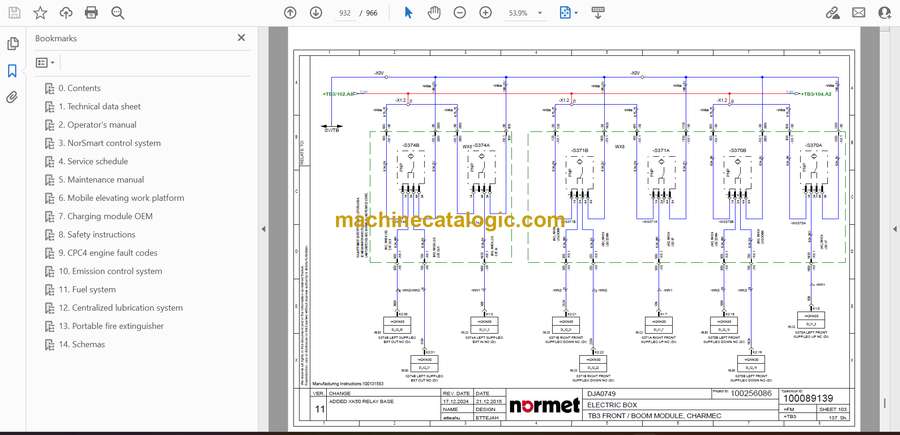Click TB3 FRONT / BOOM MODULE, CHARMEC text
The image size is (900, 435).
[653, 415]
